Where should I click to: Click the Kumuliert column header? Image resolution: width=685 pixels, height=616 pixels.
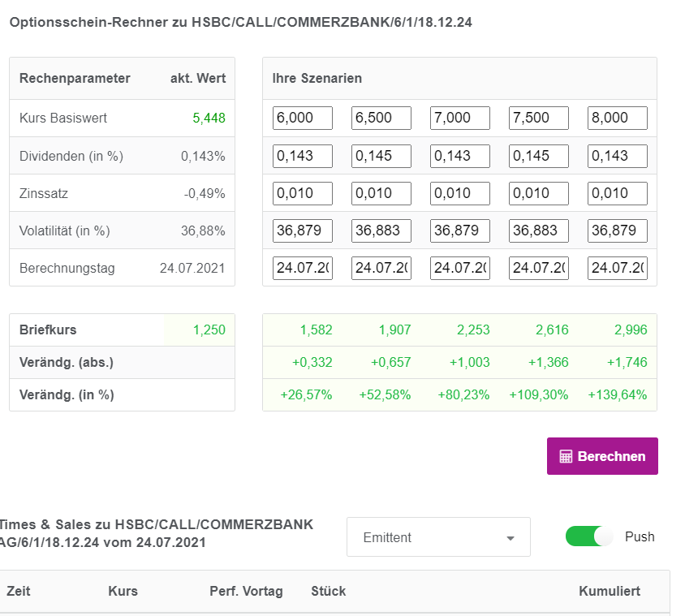pyautogui.click(x=609, y=592)
